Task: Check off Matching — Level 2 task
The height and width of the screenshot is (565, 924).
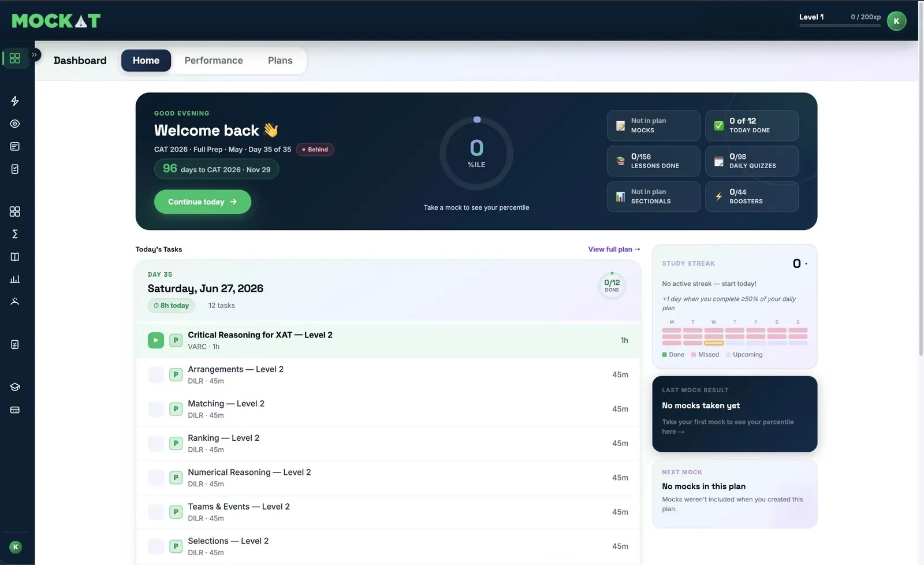Action: point(156,409)
